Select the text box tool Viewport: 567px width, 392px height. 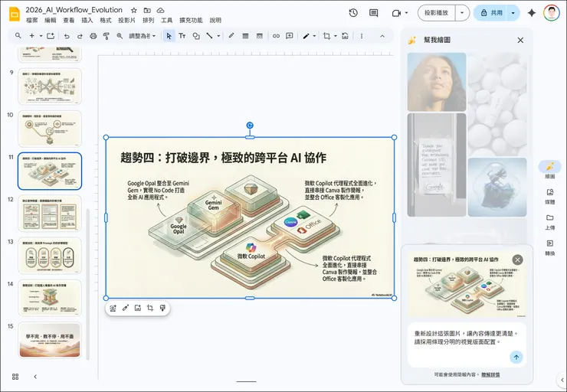[182, 36]
